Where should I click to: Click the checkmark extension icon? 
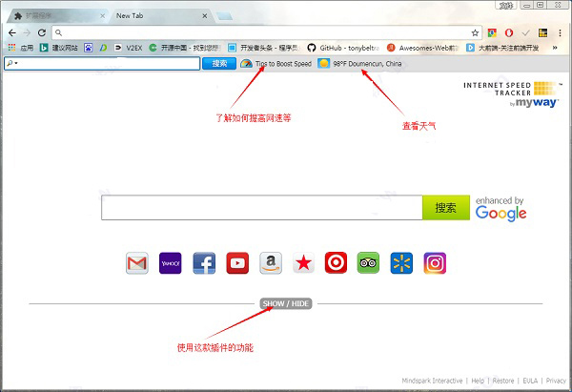click(525, 33)
